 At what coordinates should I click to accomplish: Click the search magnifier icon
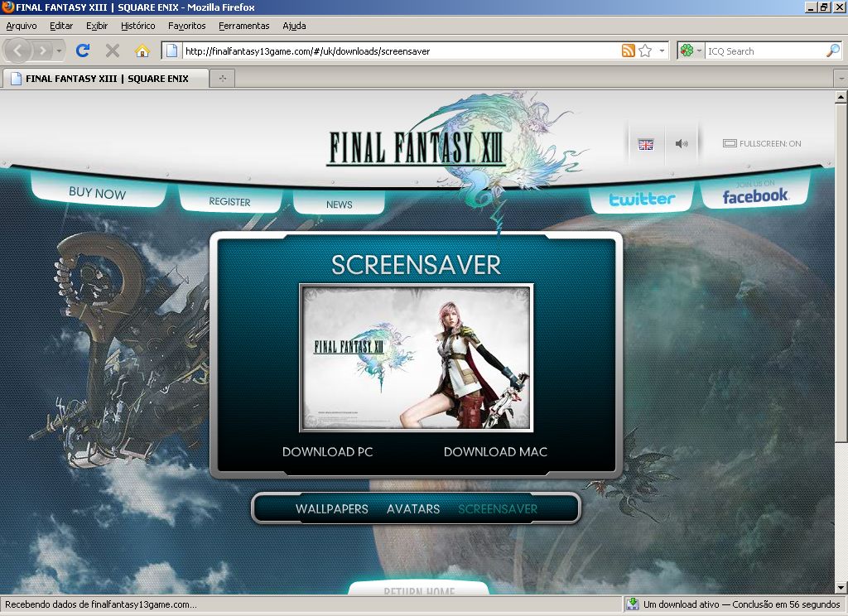(x=832, y=51)
